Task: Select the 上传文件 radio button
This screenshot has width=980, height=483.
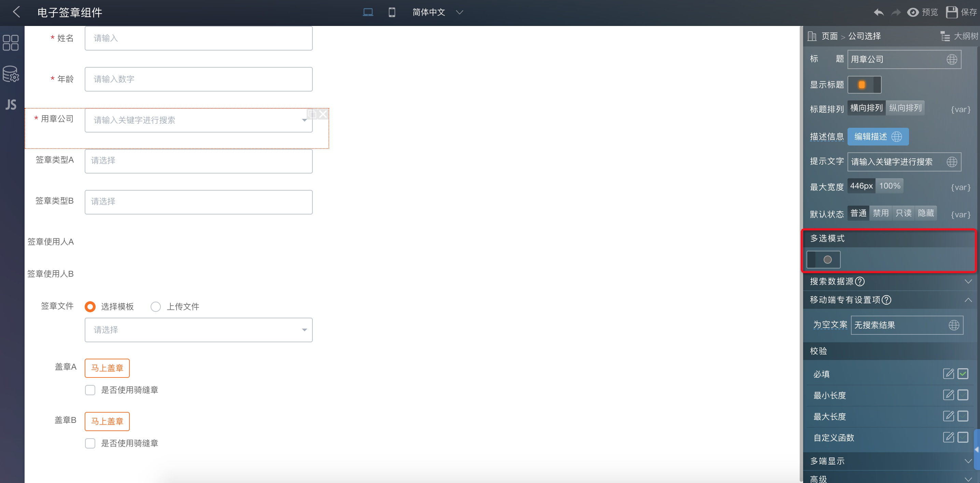Action: pos(156,306)
